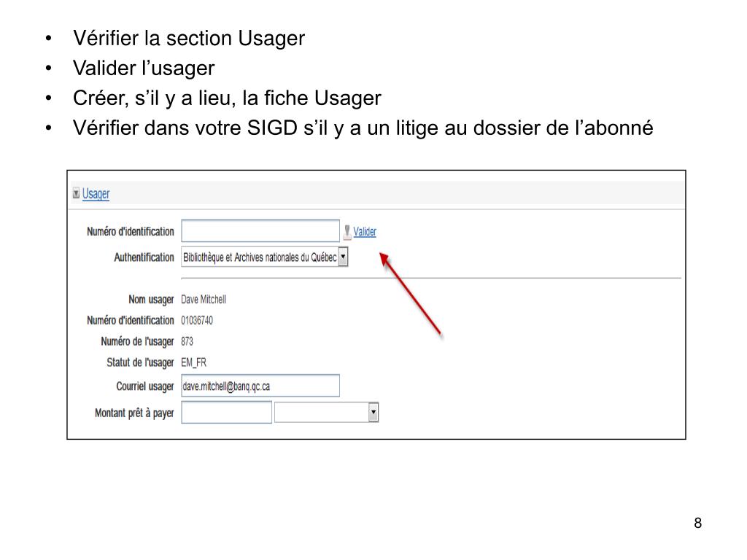
Task: Click the stamp icon beside Valider
Action: 347,232
